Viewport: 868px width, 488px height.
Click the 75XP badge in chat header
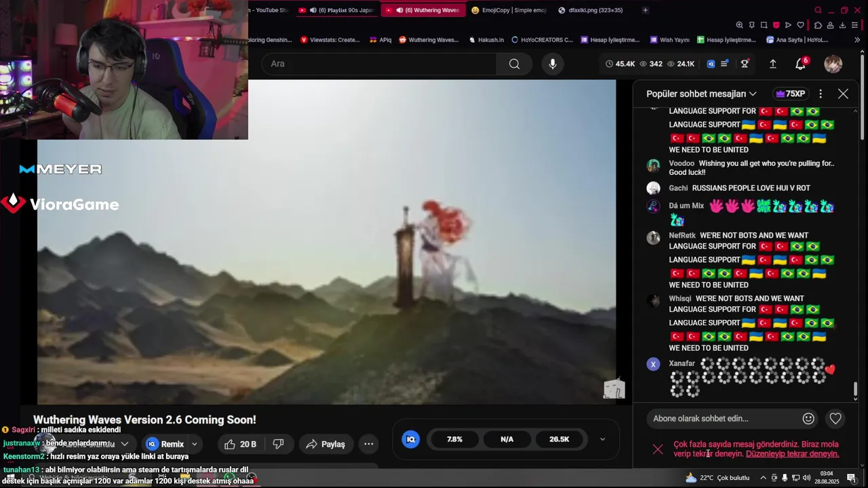[791, 94]
